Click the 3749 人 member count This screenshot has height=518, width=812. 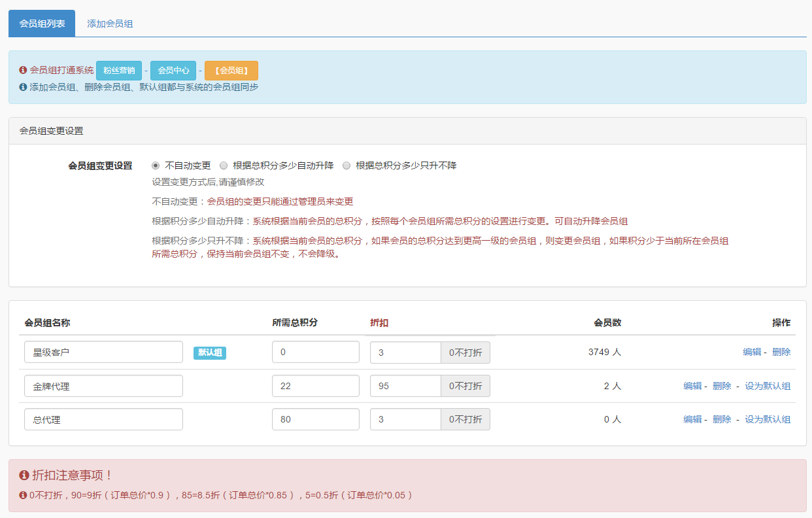coord(605,352)
